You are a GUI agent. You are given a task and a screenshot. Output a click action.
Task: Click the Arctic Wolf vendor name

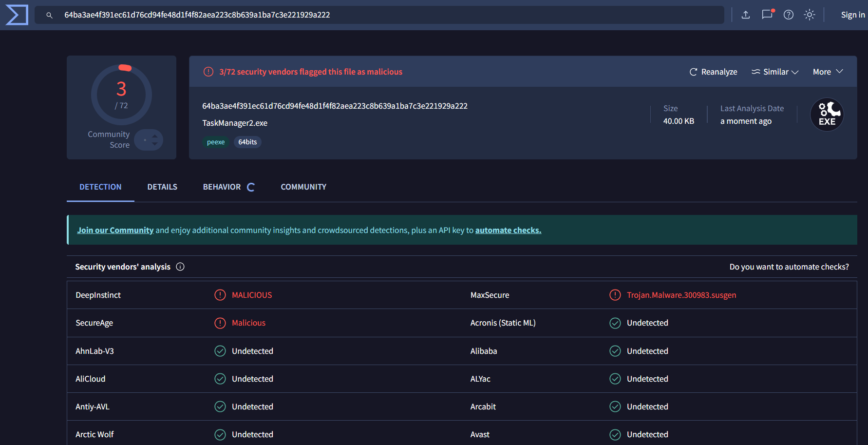(94, 434)
